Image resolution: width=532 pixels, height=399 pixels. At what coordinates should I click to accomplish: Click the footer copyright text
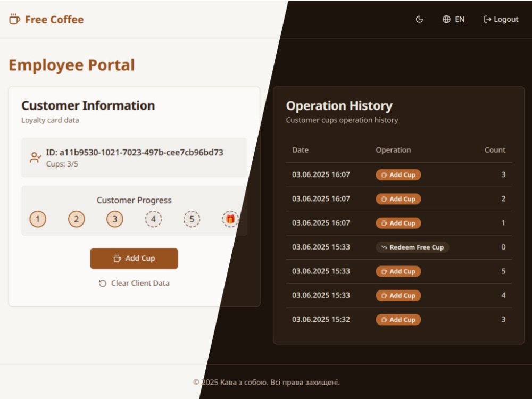[267, 383]
